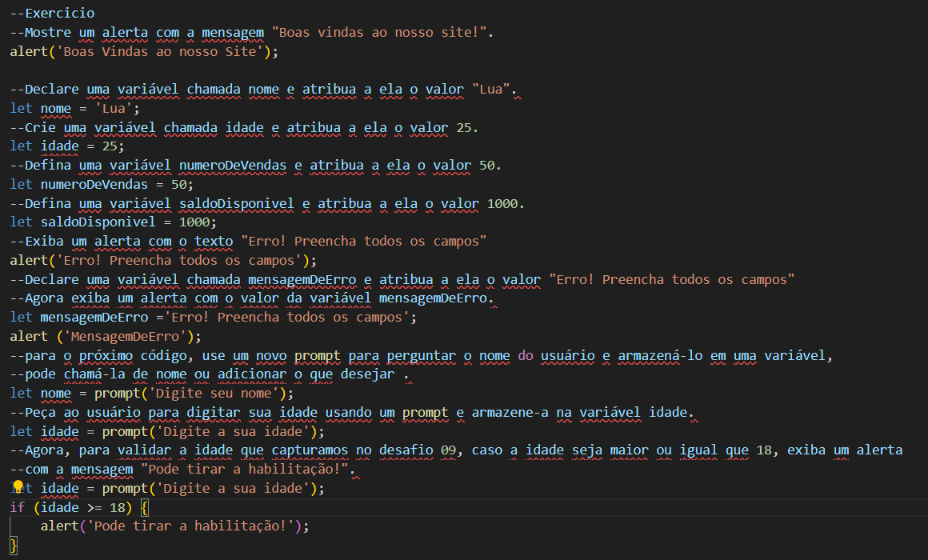Click the "--Exercicio" comment on the first line

52,14
